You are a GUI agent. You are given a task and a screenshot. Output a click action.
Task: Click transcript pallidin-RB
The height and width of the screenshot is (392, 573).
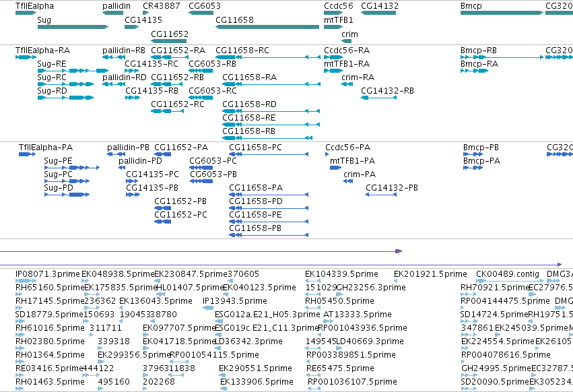[x=114, y=57]
